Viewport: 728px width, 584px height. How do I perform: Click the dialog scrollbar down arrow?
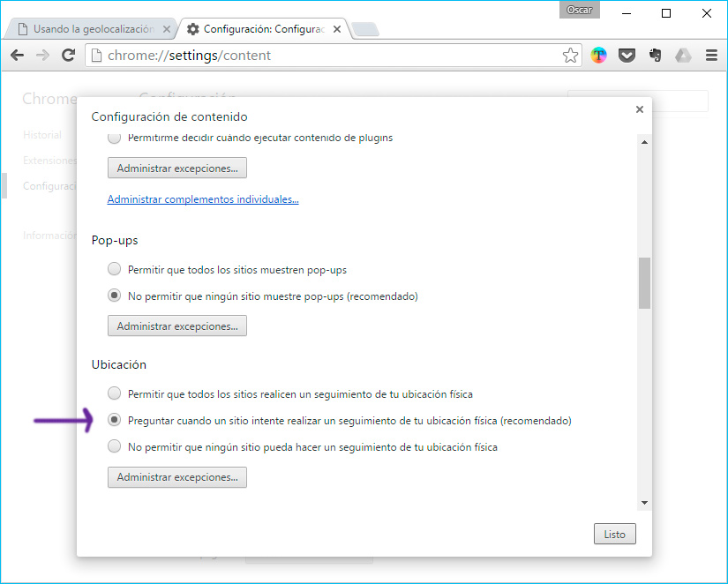tap(644, 502)
